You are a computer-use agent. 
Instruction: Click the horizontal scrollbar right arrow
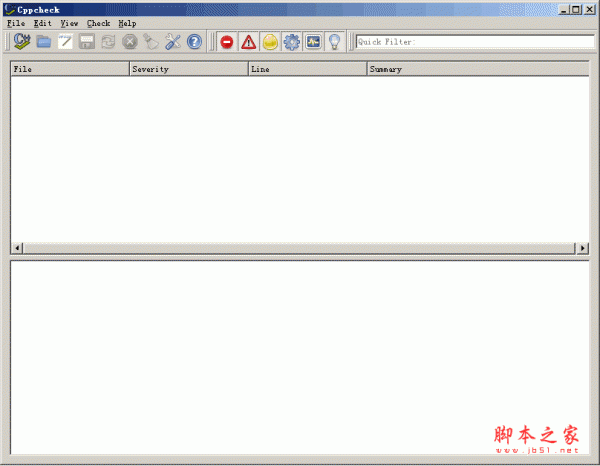582,248
